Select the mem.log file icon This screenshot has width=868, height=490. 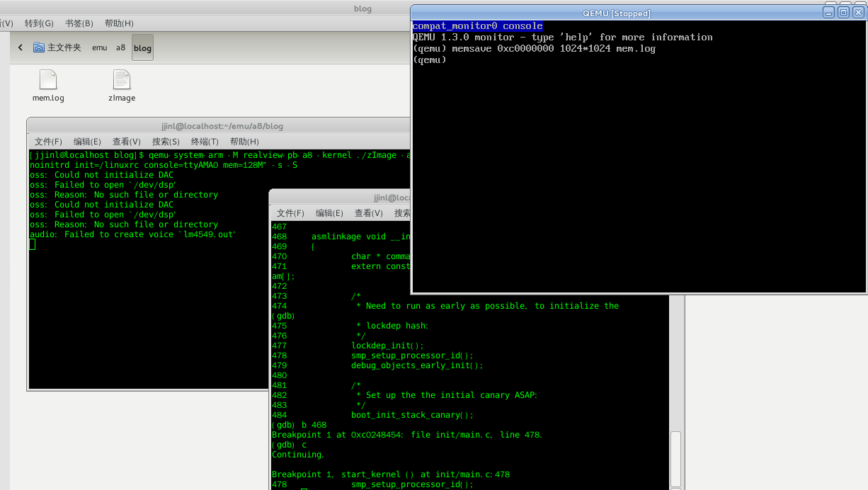(48, 79)
